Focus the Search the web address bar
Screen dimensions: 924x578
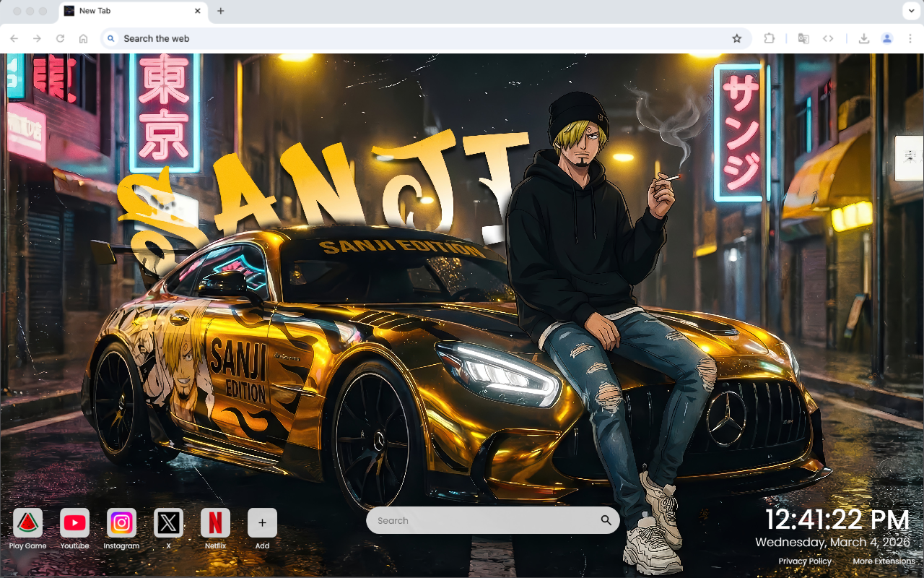point(426,38)
